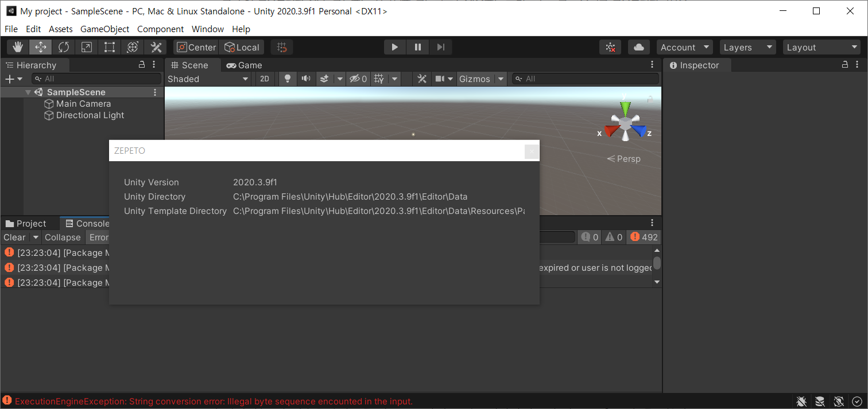Open debug mode icon in status bar
The height and width of the screenshot is (409, 868).
pyautogui.click(x=802, y=401)
